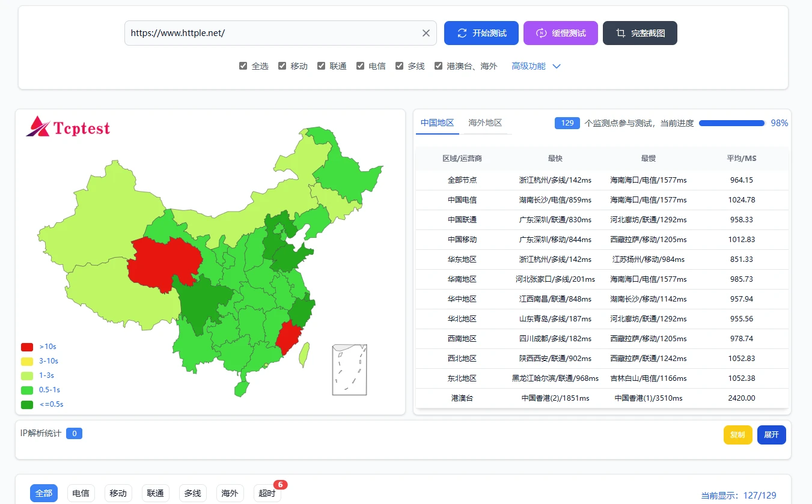Screen dimensions: 812x504
Task: Switch to the 海外地区 tab
Action: 485,123
